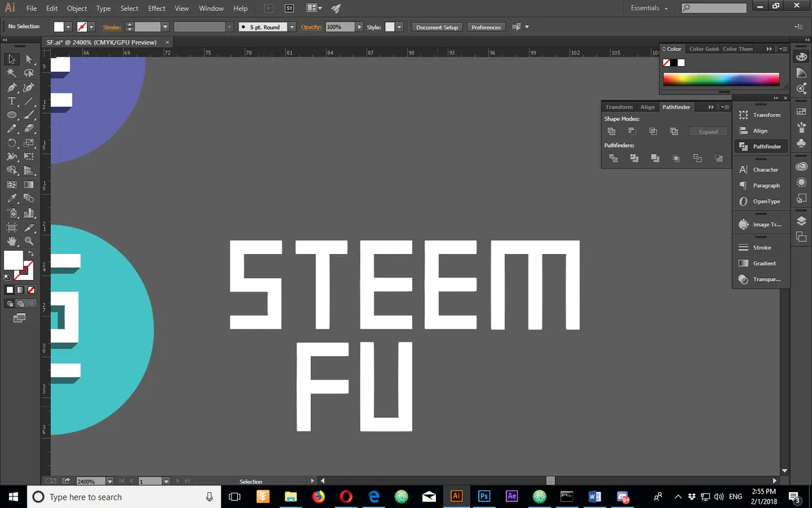
Task: Expand the Opacity slider arrow
Action: point(360,27)
